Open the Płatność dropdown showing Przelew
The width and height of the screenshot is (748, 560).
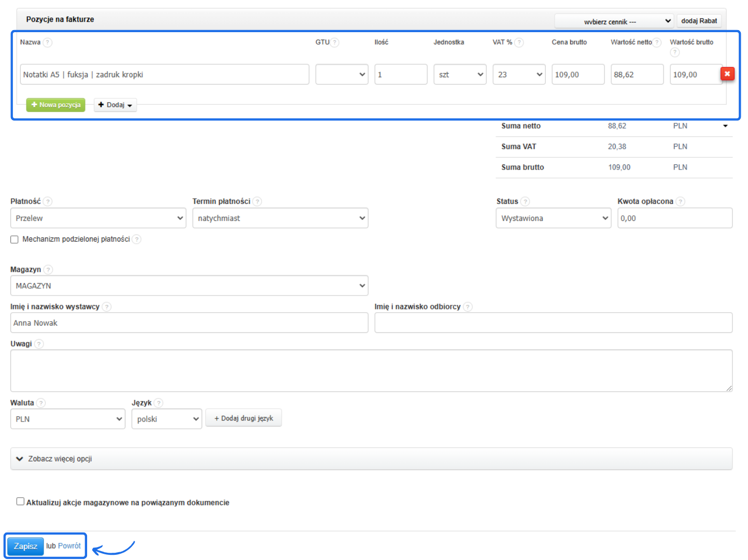pyautogui.click(x=98, y=218)
